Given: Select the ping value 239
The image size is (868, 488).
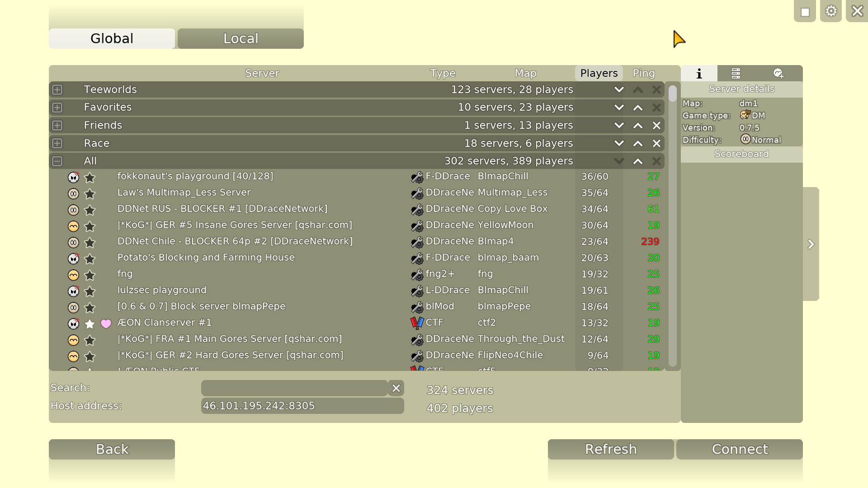Looking at the screenshot, I should tap(650, 242).
